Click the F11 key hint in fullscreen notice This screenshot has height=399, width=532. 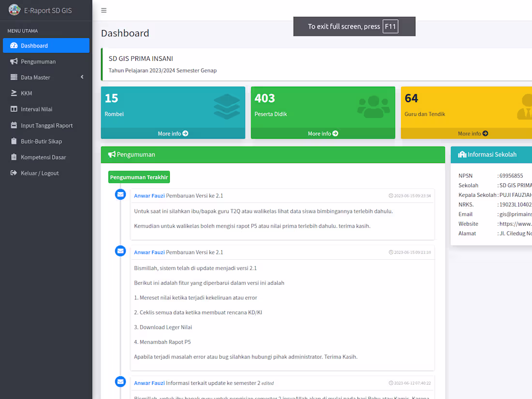(x=390, y=27)
